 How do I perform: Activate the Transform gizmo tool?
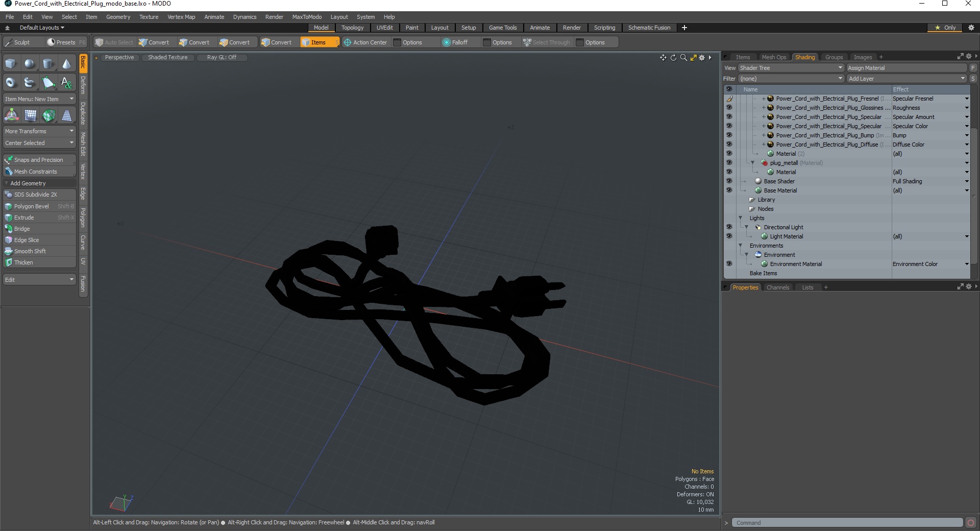coord(11,115)
